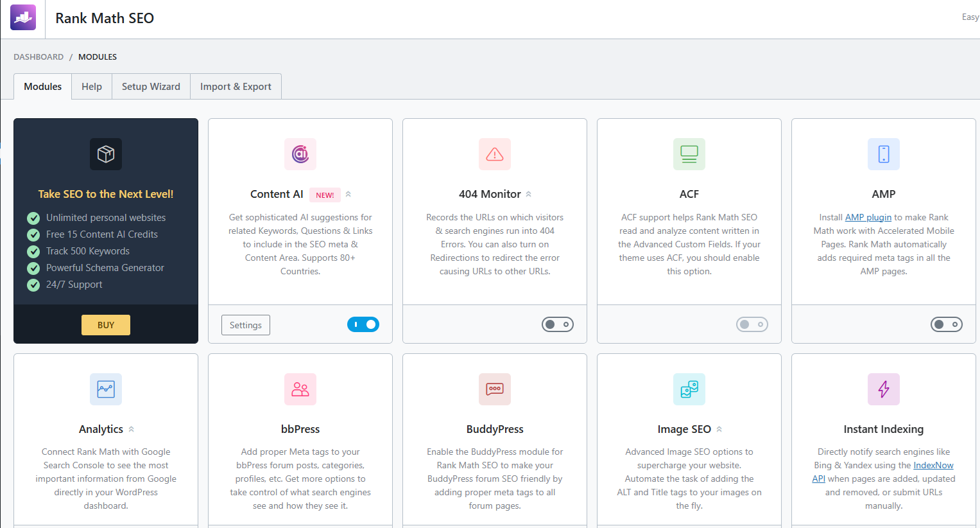This screenshot has height=528, width=980.
Task: Open the AMP plugin link
Action: [868, 217]
